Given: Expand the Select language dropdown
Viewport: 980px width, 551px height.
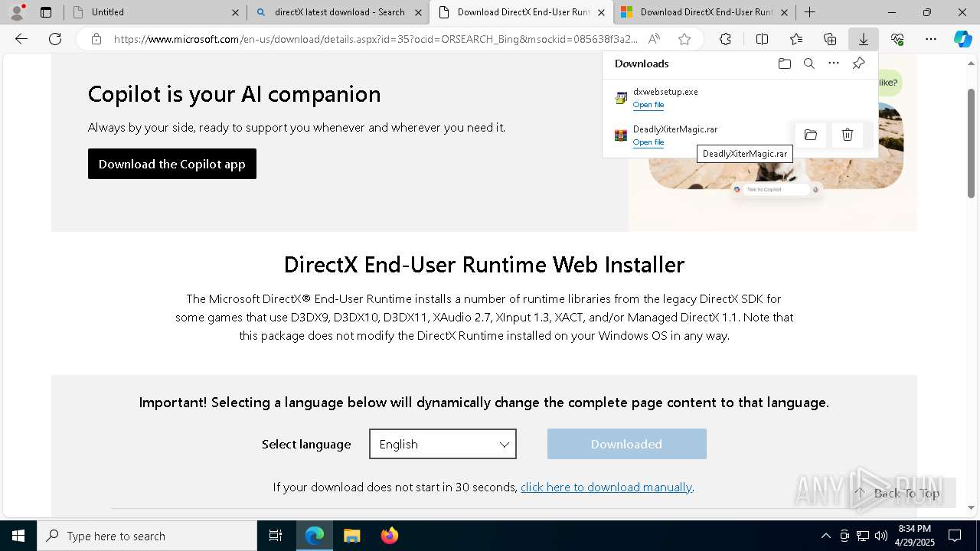Looking at the screenshot, I should tap(443, 444).
